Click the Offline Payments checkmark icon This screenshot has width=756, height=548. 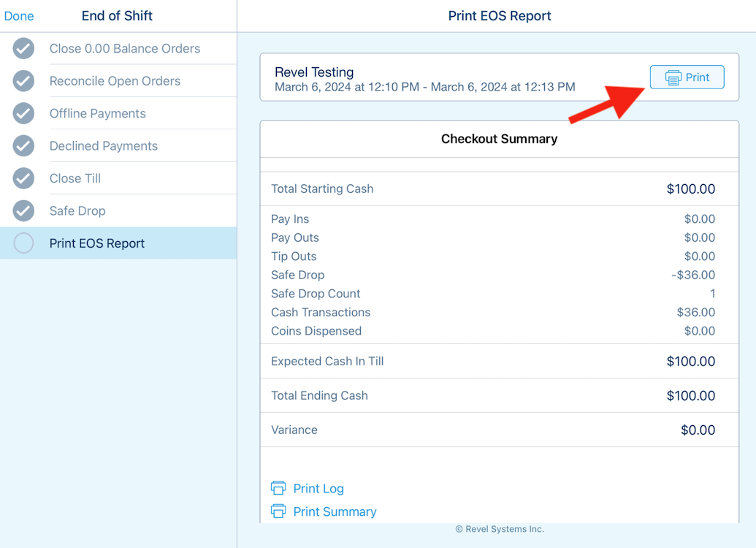pyautogui.click(x=23, y=113)
